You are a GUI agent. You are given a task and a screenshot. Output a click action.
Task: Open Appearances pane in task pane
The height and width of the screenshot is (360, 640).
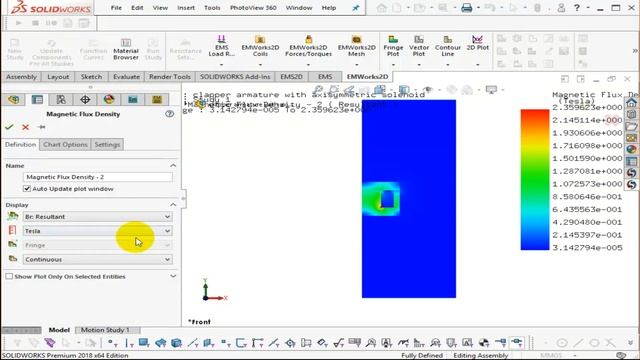click(x=631, y=149)
